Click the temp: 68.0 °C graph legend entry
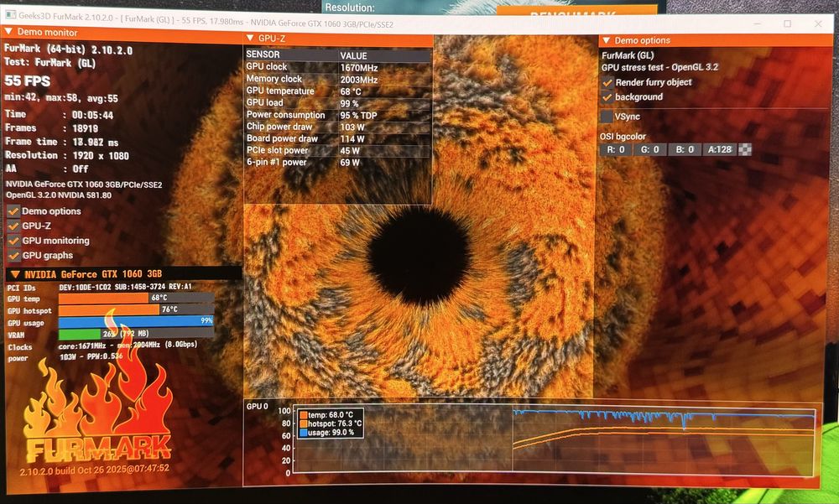The image size is (839, 504). tap(330, 414)
